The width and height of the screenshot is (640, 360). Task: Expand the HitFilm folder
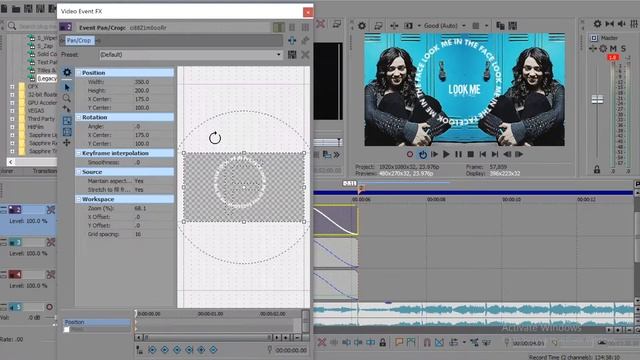(x=12, y=127)
